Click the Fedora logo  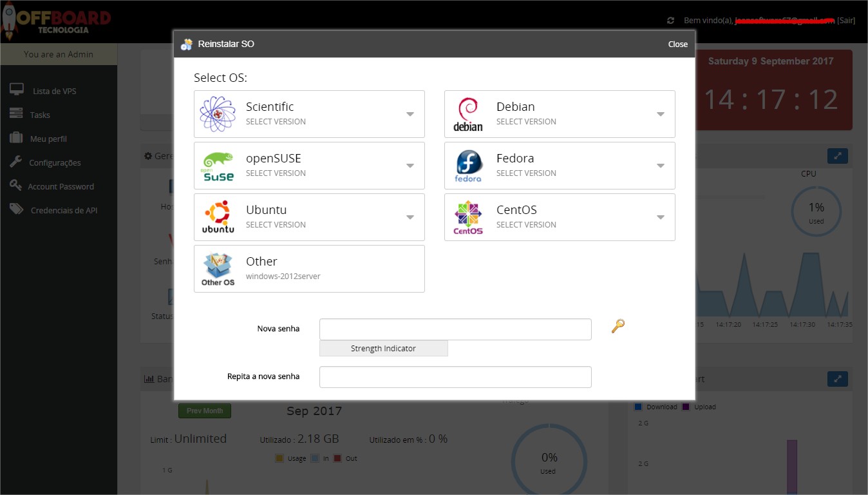pos(468,166)
